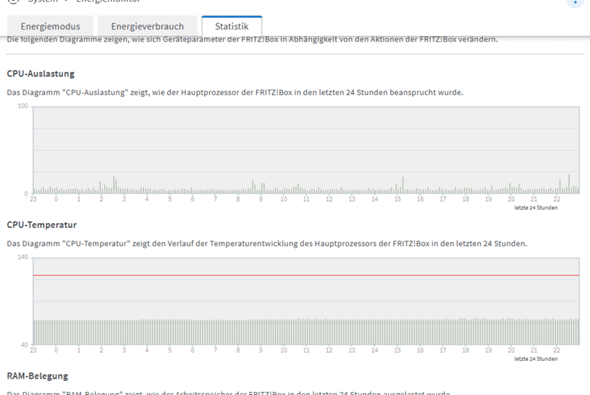Click hour '22' on the CPU-Temperatur x-axis
Image resolution: width=590 pixels, height=395 pixels.
point(557,351)
